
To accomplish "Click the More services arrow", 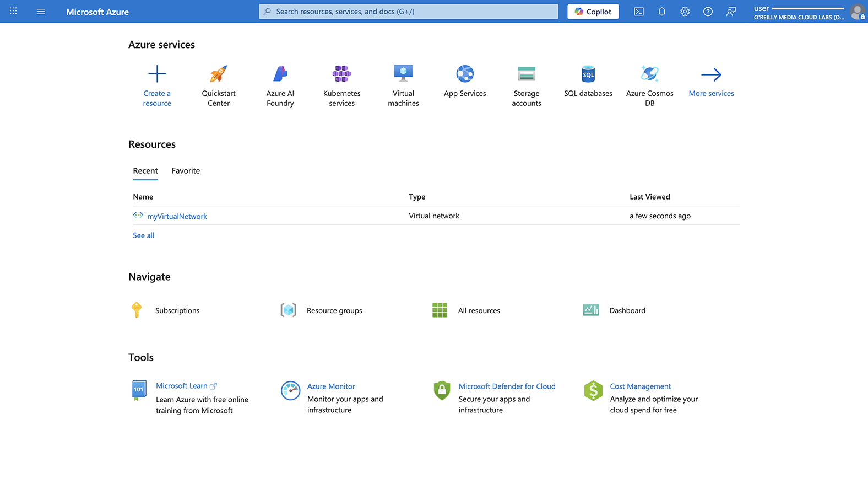I will pyautogui.click(x=711, y=74).
